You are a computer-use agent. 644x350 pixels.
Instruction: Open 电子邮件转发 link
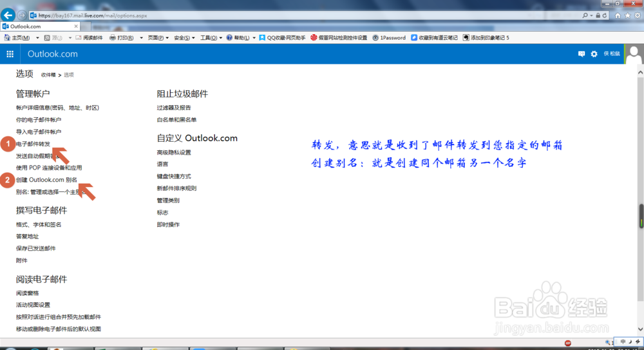(33, 144)
